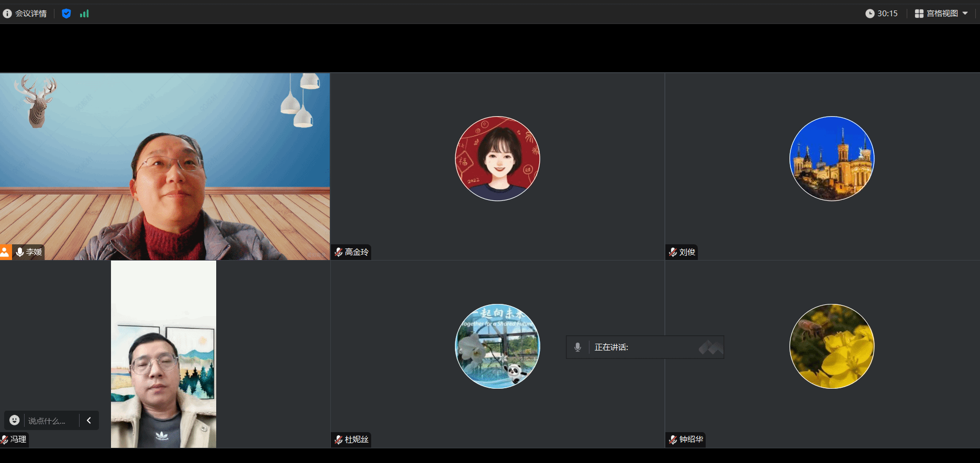Open the emoji picker in chat box
Screen dimensions: 980x463
(15, 420)
